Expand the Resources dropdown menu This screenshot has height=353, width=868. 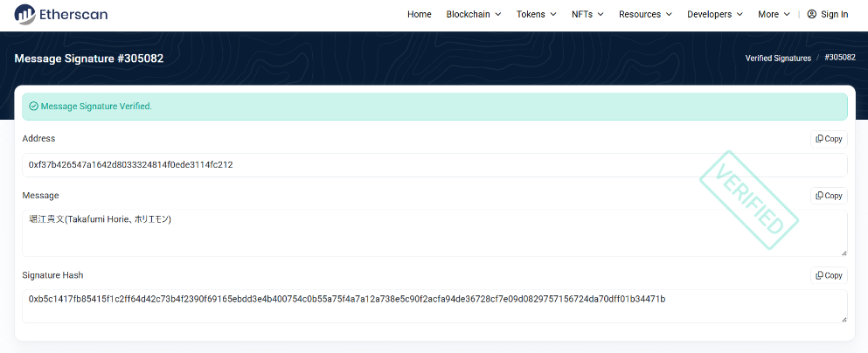pos(645,14)
